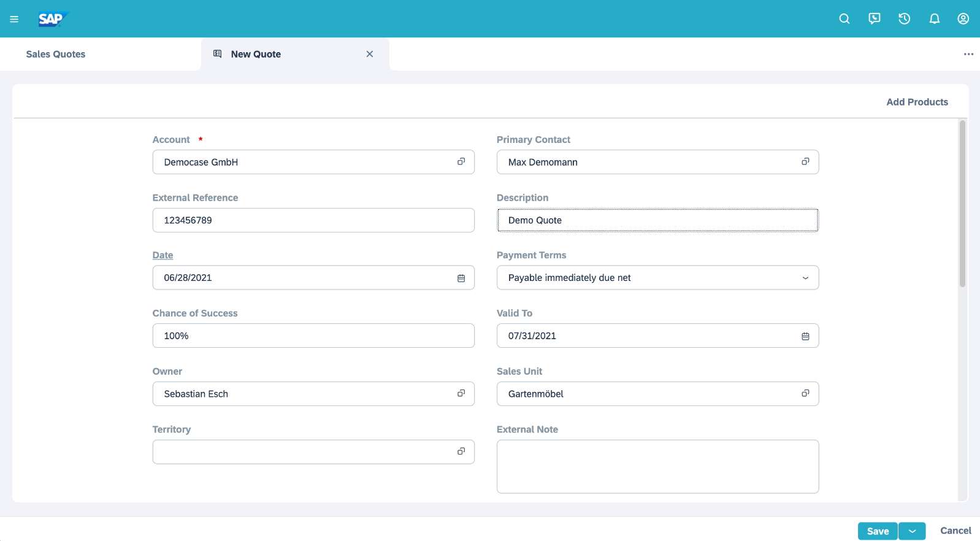This screenshot has width=980, height=541.
Task: Click the Save button
Action: click(x=878, y=531)
